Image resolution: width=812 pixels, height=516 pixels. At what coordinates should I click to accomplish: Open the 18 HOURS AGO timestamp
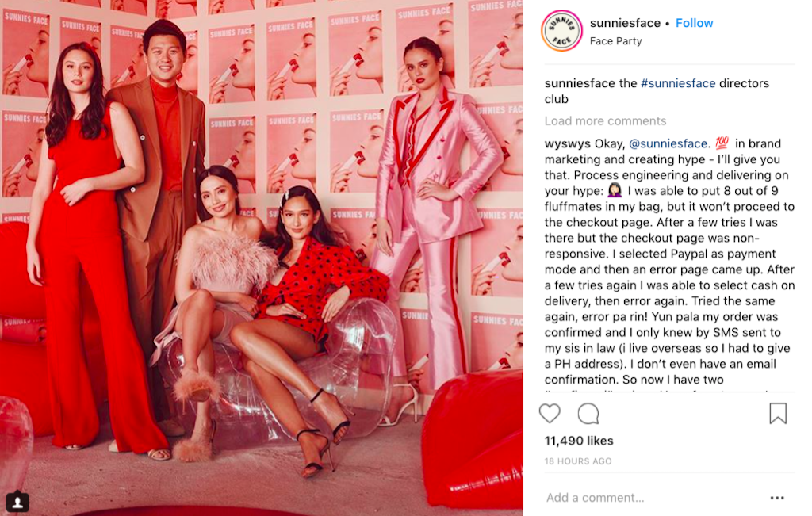(578, 461)
